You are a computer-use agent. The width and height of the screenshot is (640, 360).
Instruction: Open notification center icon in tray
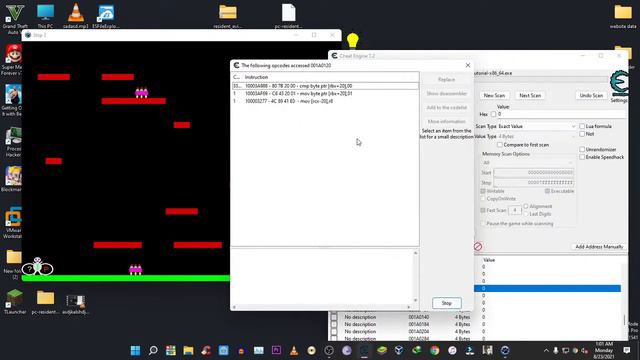pos(627,350)
